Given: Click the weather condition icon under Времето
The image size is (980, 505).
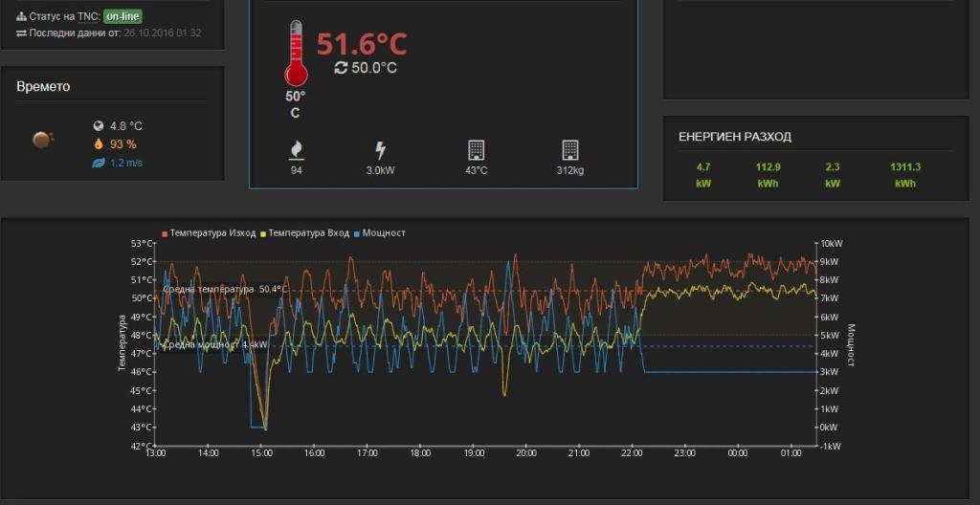Looking at the screenshot, I should click(42, 140).
